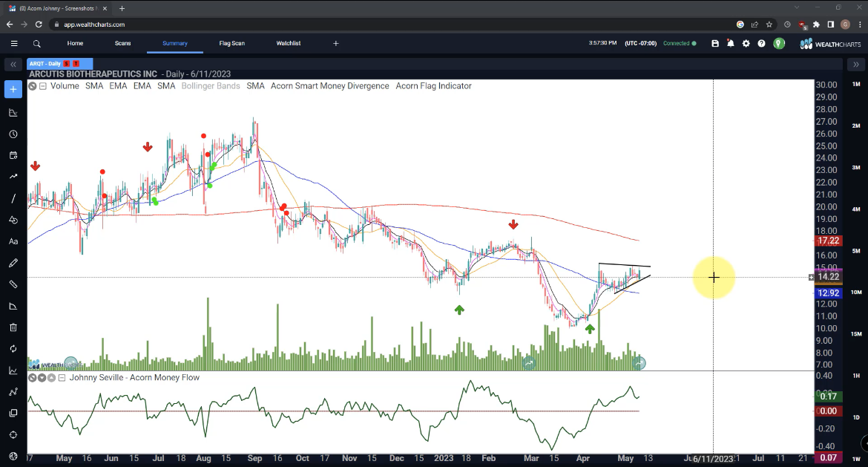This screenshot has height=467, width=868.
Task: Toggle the first EMA indicator label
Action: point(118,86)
